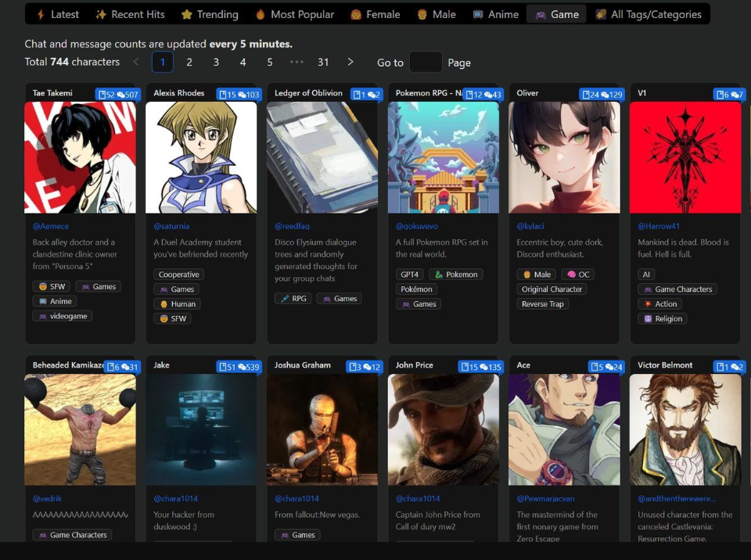Go to page 4
This screenshot has height=560, width=751.
243,63
